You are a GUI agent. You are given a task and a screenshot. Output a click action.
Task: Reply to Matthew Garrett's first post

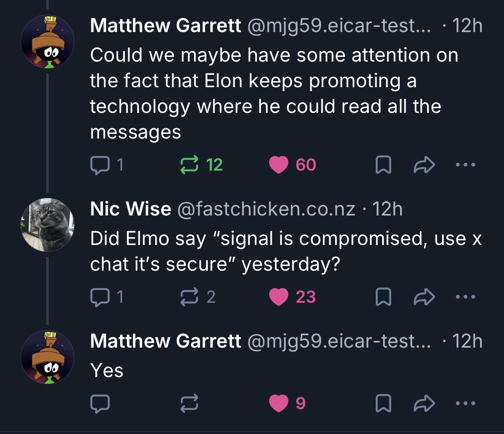(100, 165)
